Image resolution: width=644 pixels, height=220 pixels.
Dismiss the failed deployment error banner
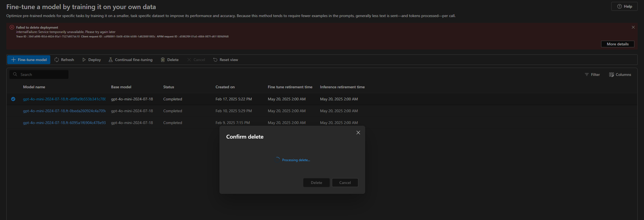click(x=633, y=27)
